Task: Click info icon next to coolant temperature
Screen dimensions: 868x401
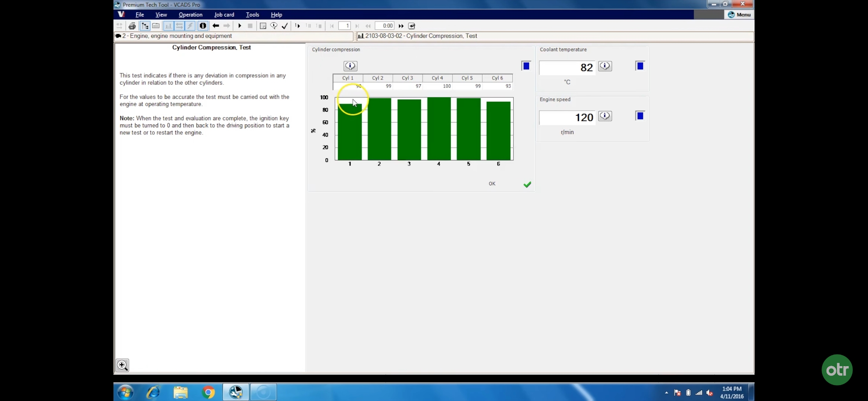Action: (x=605, y=66)
